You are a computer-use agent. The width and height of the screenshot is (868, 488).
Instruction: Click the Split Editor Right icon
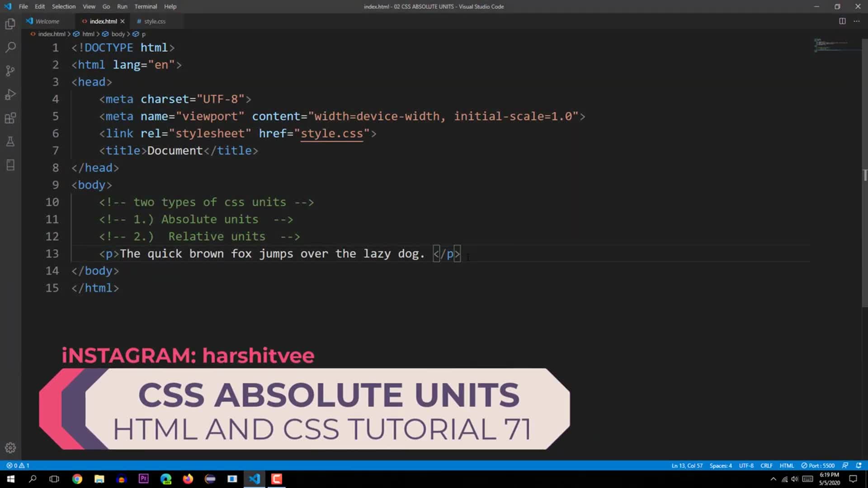coord(842,21)
